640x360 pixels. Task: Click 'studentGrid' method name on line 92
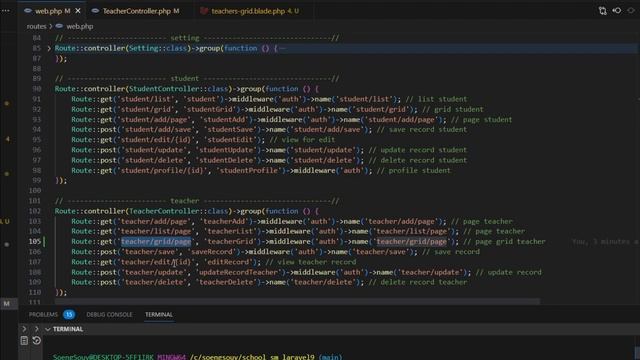point(210,109)
